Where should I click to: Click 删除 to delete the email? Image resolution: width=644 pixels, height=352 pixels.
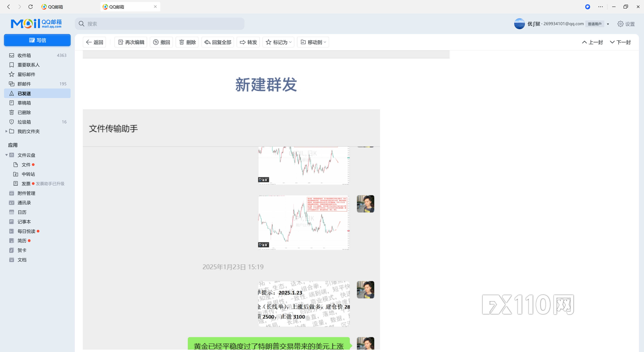click(187, 42)
